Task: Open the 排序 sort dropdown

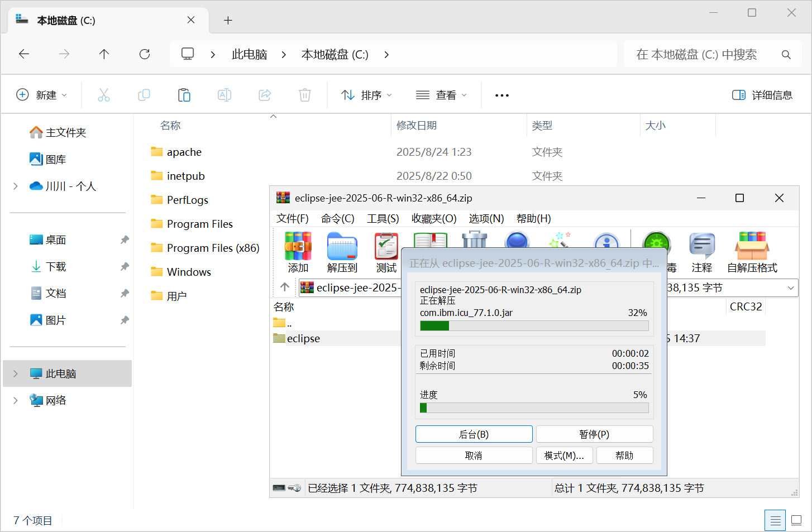Action: click(367, 95)
